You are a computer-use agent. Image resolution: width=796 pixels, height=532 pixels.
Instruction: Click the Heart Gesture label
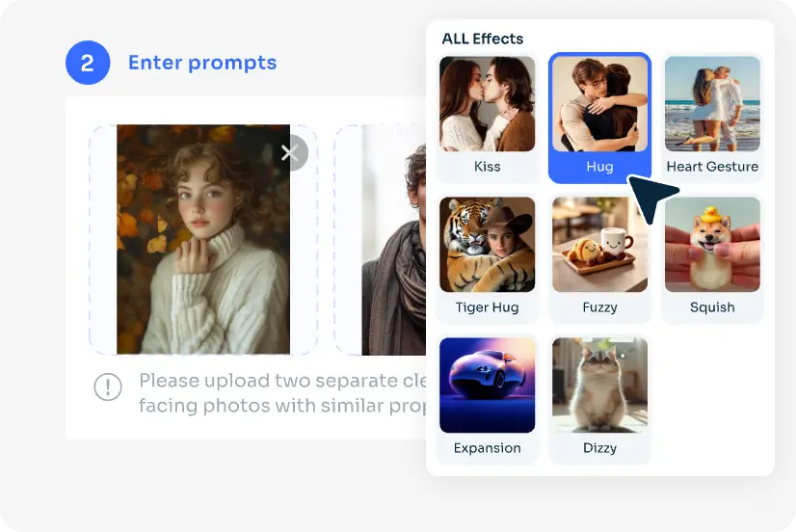click(x=712, y=167)
